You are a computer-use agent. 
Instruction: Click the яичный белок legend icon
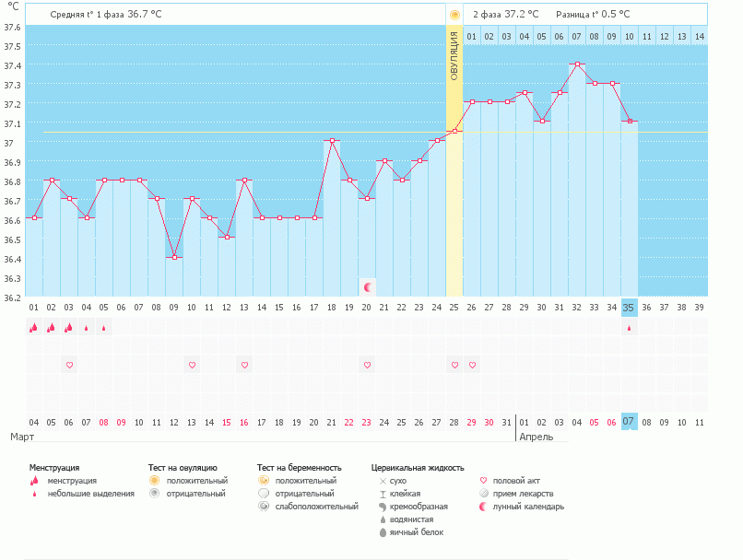point(382,532)
